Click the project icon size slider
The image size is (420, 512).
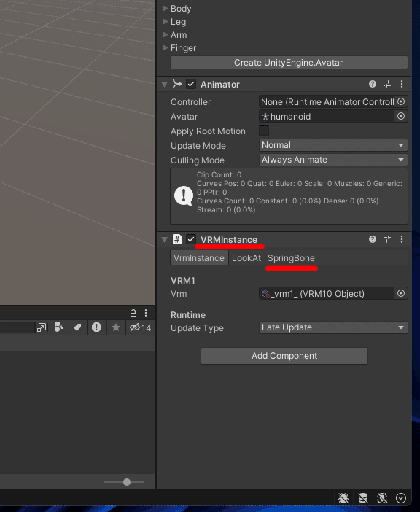coord(124,482)
